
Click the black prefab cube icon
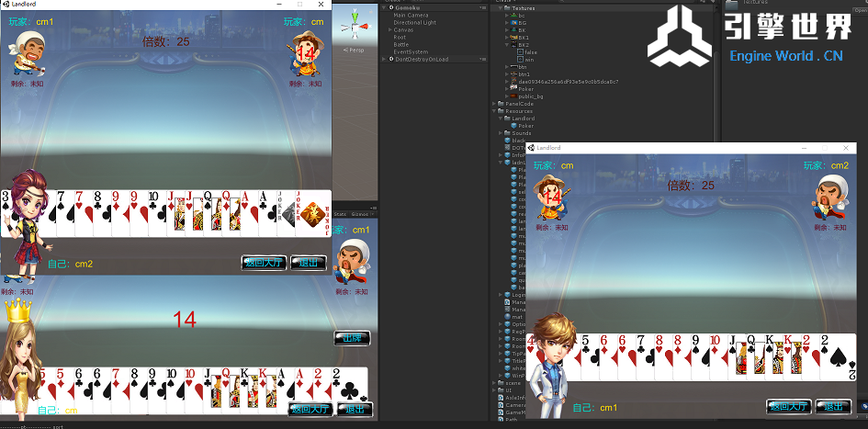point(508,141)
